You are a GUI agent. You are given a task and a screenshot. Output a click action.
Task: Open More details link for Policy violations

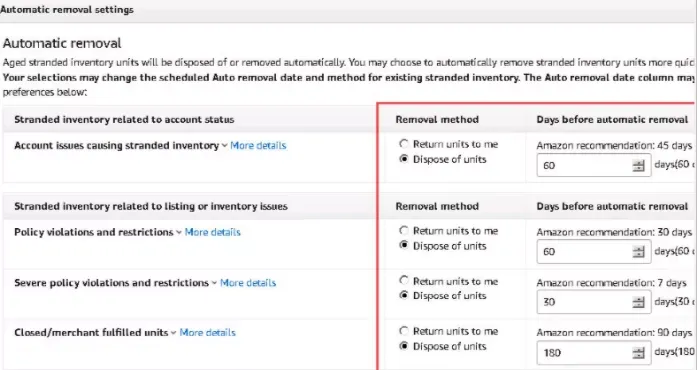(212, 232)
